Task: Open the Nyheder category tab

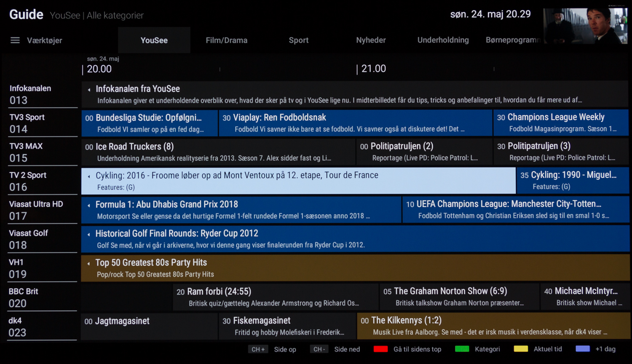Action: point(371,40)
